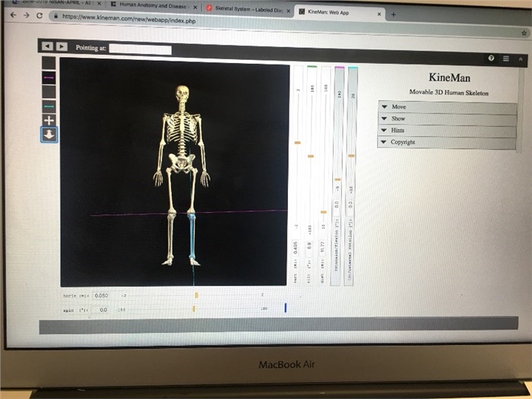
Task: Click the blue highlighted lower leg bone
Action: click(x=192, y=237)
